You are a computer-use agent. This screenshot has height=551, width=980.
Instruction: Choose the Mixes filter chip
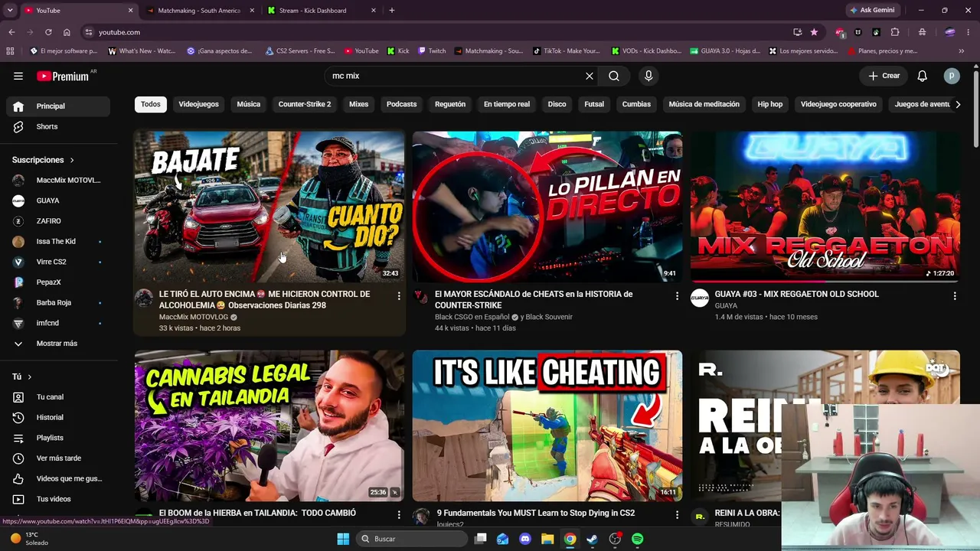point(358,104)
